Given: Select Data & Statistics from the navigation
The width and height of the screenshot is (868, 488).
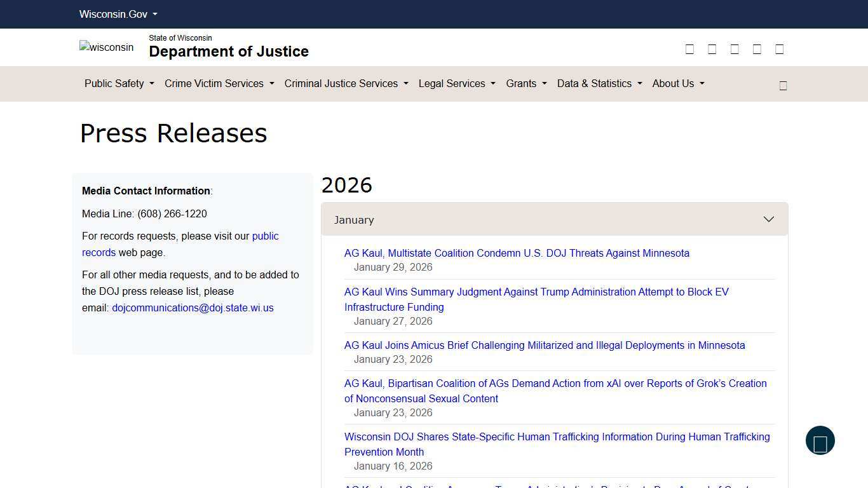Looking at the screenshot, I should (x=598, y=83).
